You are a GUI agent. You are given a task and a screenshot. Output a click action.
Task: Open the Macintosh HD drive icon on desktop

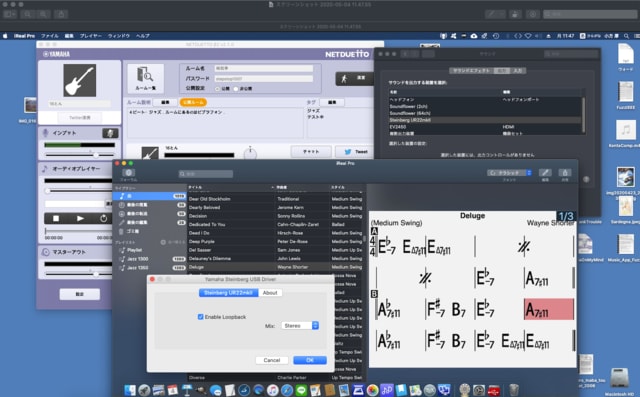pyautogui.click(x=620, y=380)
